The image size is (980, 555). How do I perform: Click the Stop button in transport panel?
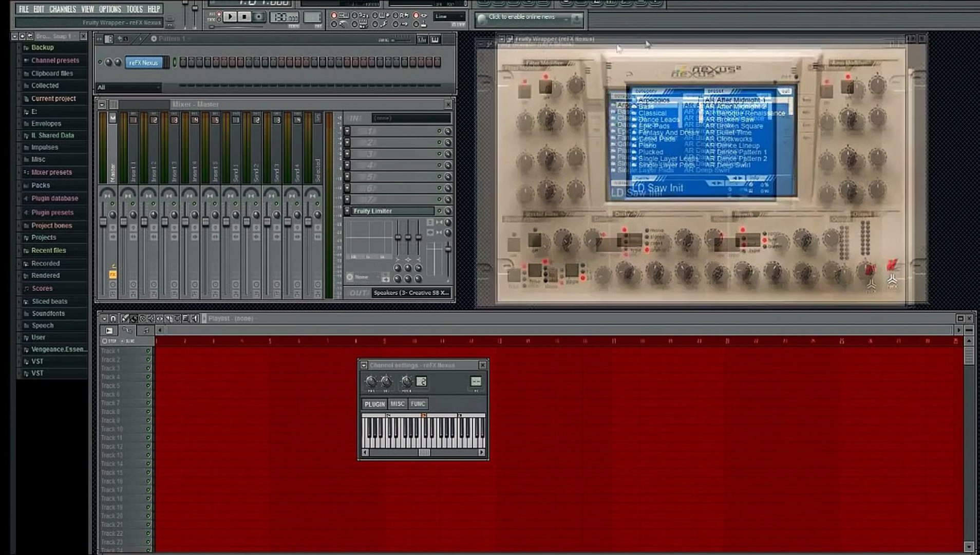coord(244,17)
